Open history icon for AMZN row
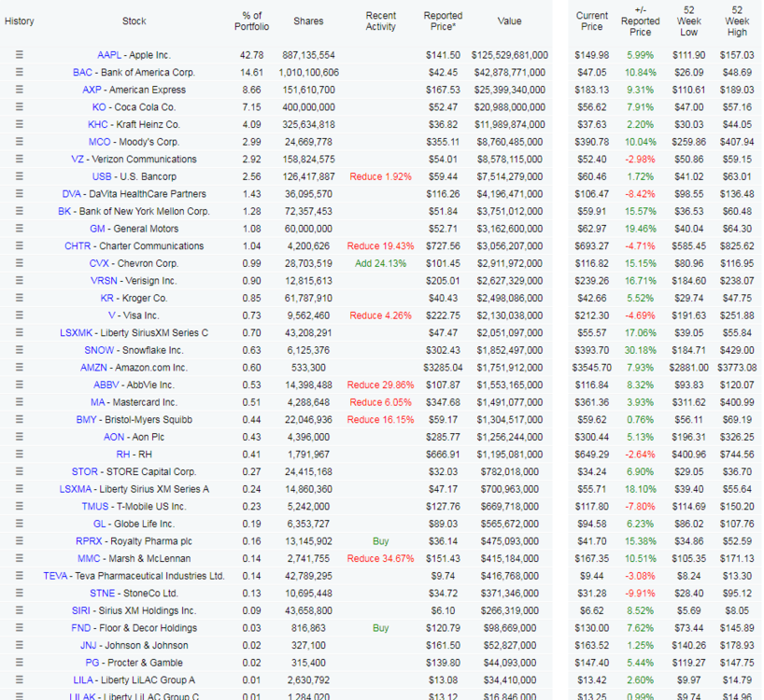The image size is (764, 700). 20,368
